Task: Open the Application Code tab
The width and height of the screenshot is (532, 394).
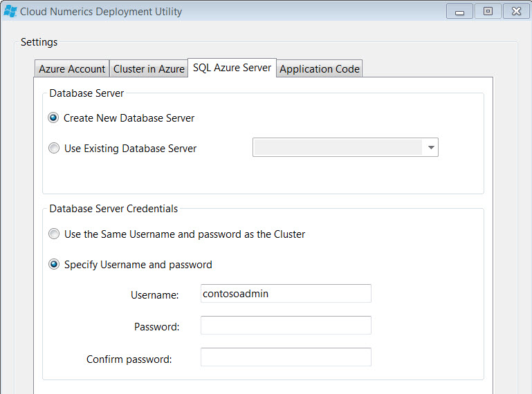Action: click(319, 69)
